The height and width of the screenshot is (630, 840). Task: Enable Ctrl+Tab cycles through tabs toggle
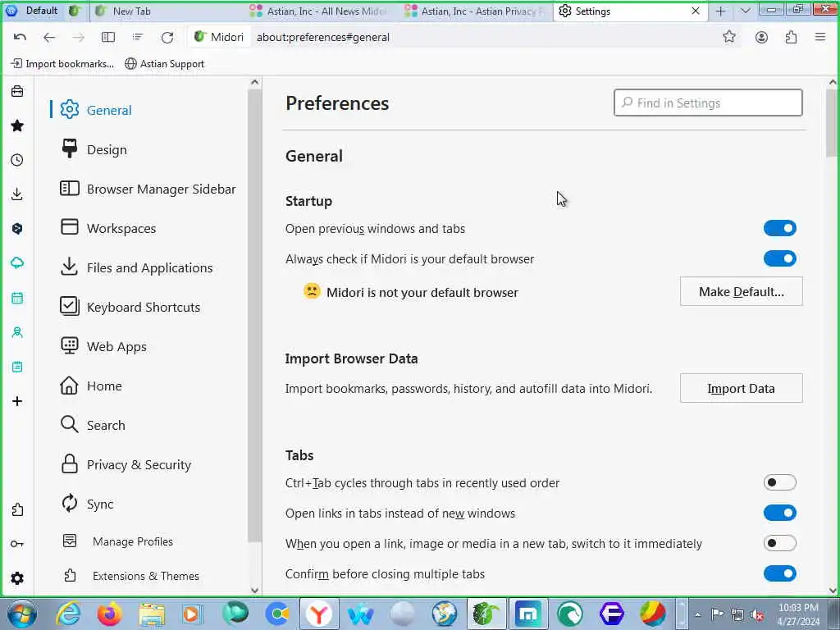pyautogui.click(x=779, y=482)
